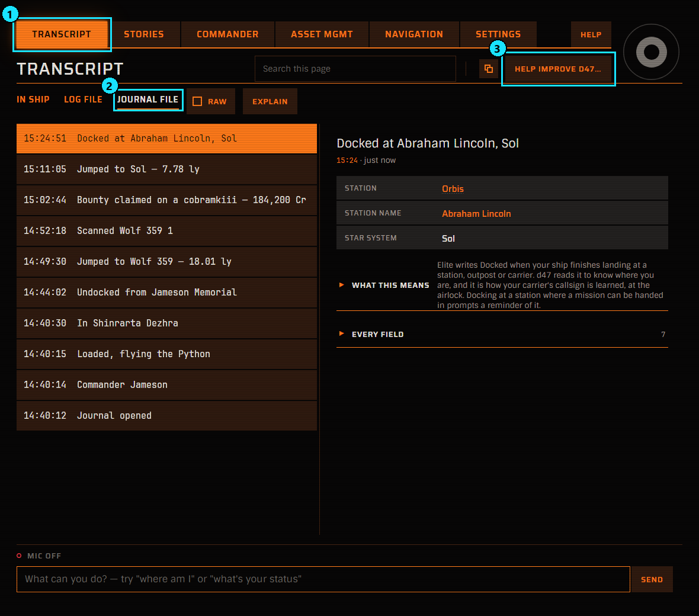The width and height of the screenshot is (699, 616).
Task: Select the Jumped to Sol 7.78 ly entry
Action: tap(166, 169)
